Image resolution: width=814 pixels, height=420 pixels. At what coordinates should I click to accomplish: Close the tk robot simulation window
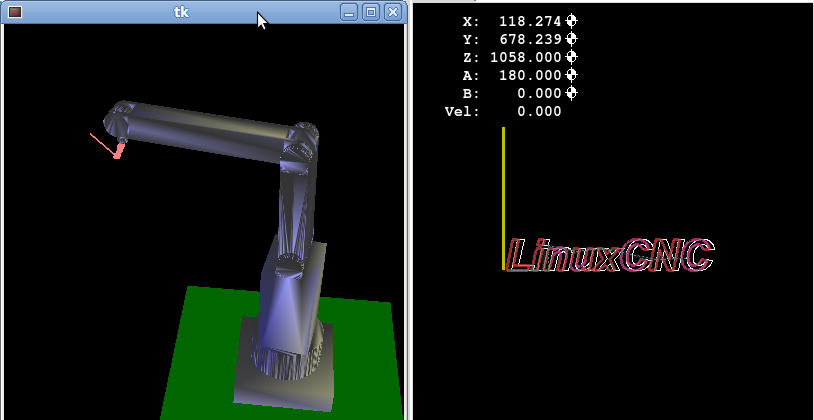(393, 12)
